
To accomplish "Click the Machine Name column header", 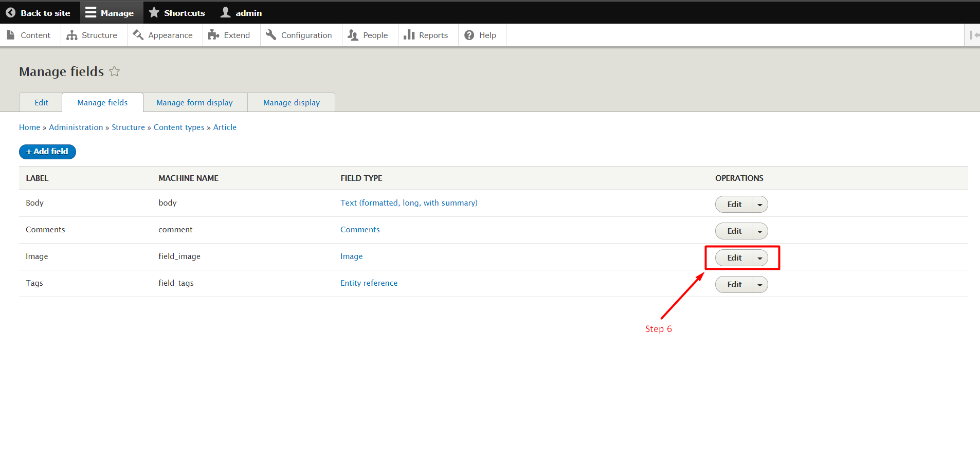I will (189, 178).
